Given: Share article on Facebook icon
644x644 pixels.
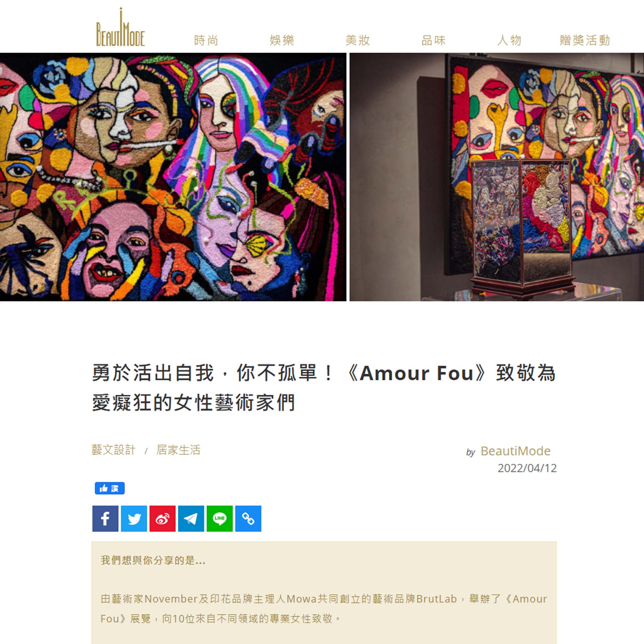Looking at the screenshot, I should click(105, 518).
